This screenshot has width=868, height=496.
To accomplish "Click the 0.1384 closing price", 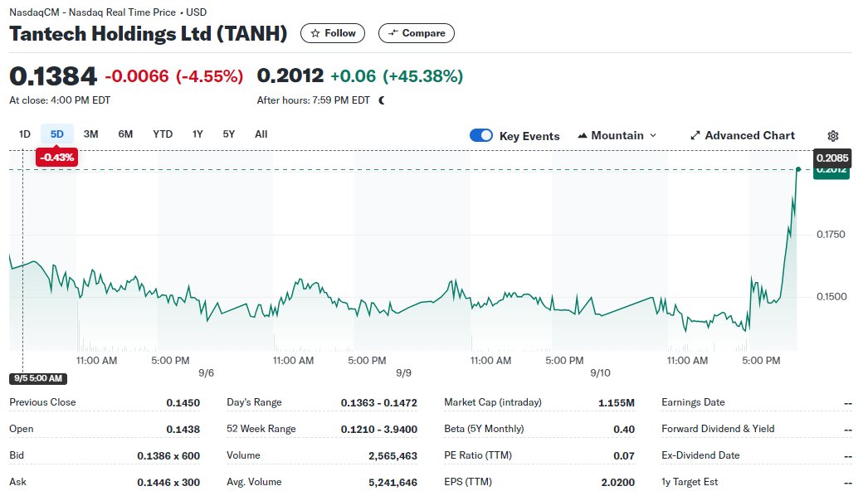I will (53, 76).
